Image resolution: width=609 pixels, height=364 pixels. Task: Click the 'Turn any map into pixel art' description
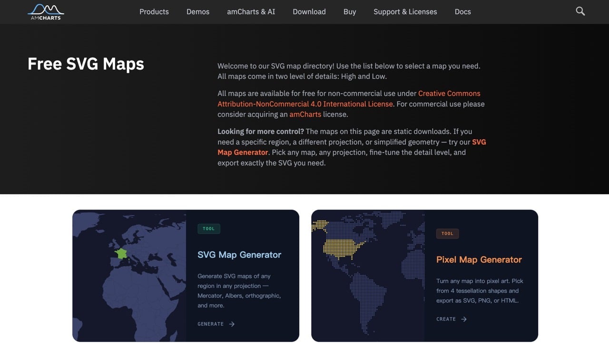(x=480, y=291)
